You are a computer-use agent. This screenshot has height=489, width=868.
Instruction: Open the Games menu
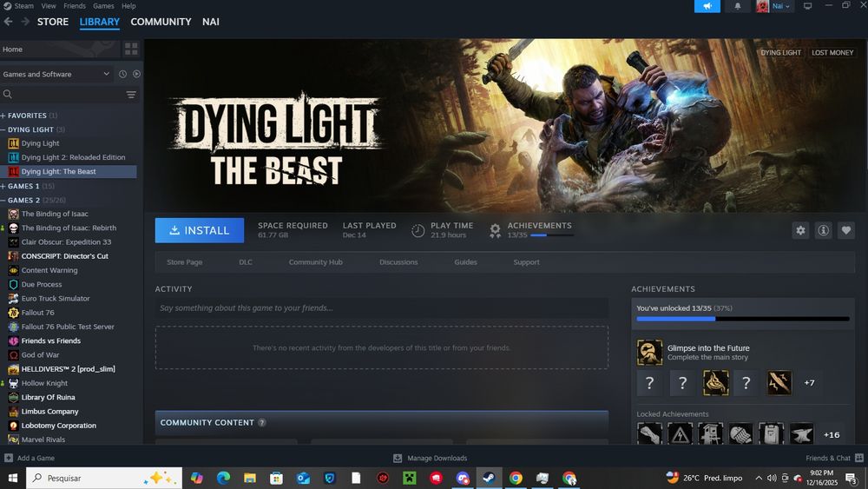click(103, 6)
